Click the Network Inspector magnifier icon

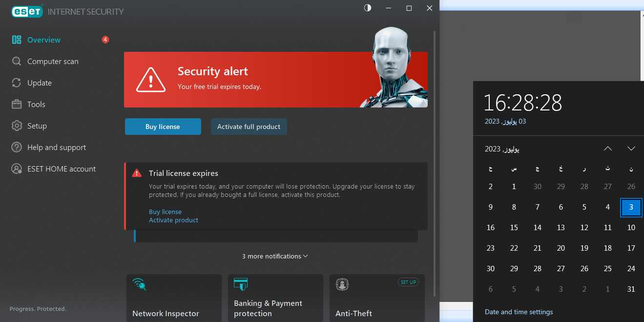139,284
